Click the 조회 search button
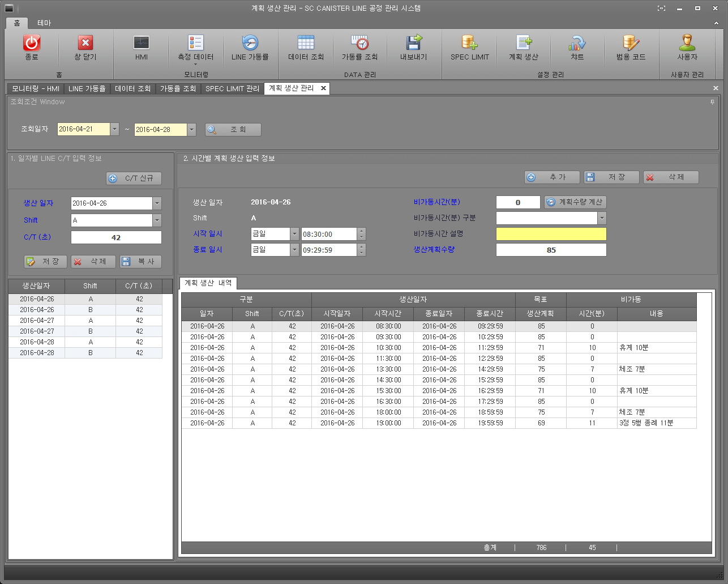Image resolution: width=728 pixels, height=584 pixels. point(233,130)
